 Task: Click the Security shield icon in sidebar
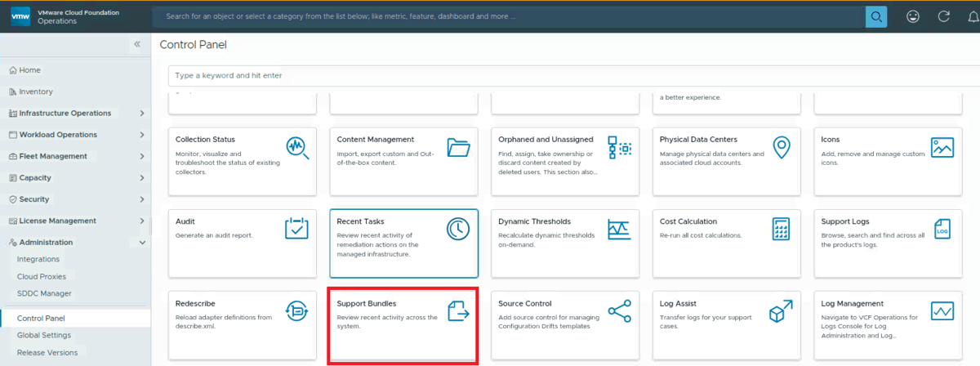tap(12, 199)
